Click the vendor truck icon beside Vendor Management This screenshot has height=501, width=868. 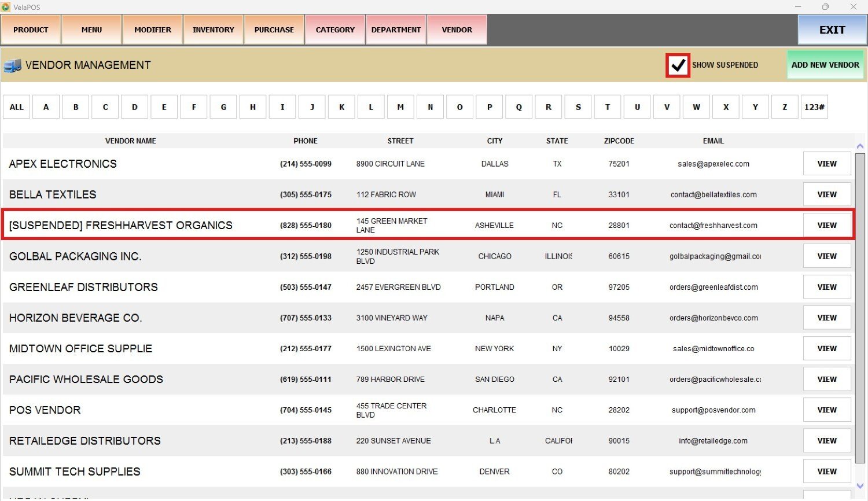[x=12, y=65]
